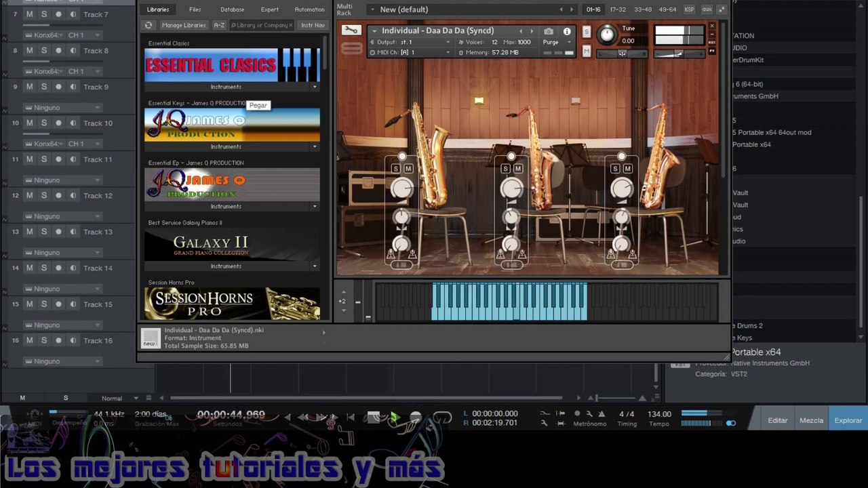Show the aux sends panel

pos(707,9)
